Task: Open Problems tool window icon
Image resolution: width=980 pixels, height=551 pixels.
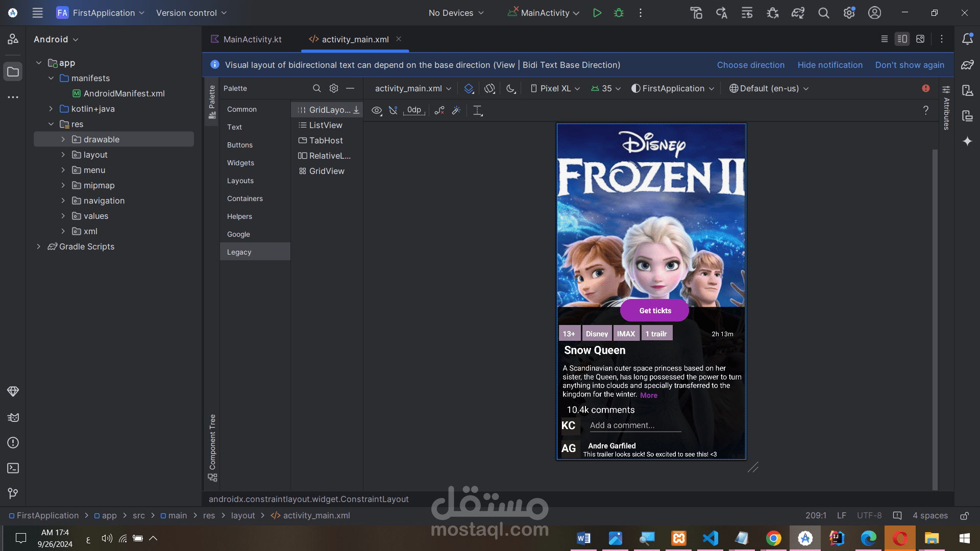Action: click(x=13, y=443)
